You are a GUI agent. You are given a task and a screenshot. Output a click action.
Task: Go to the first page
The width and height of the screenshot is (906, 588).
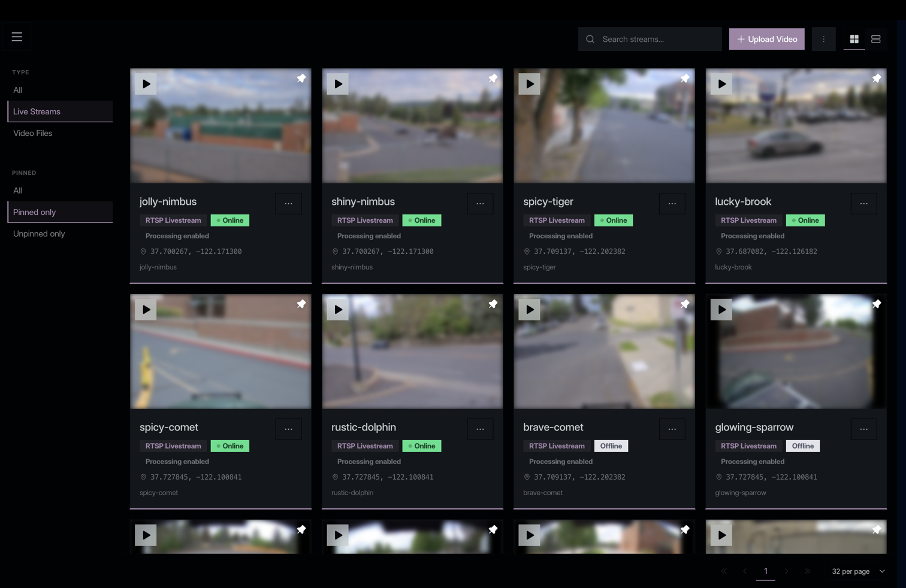pyautogui.click(x=723, y=571)
